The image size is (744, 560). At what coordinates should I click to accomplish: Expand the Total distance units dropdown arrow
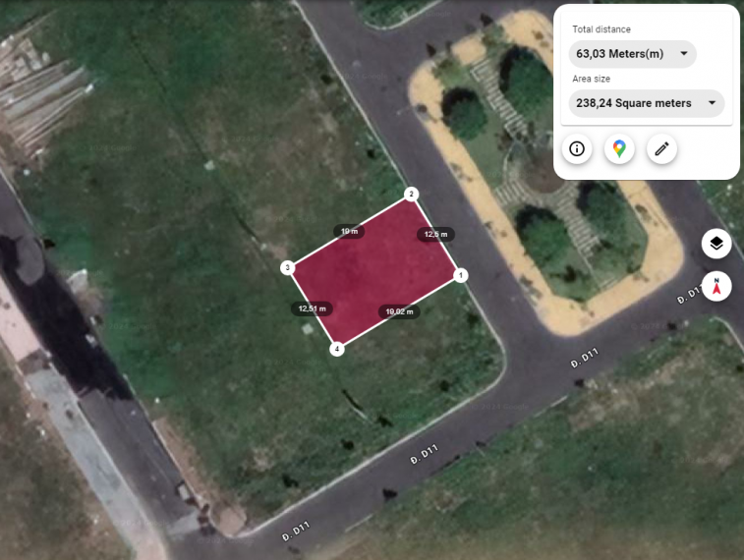pyautogui.click(x=684, y=54)
